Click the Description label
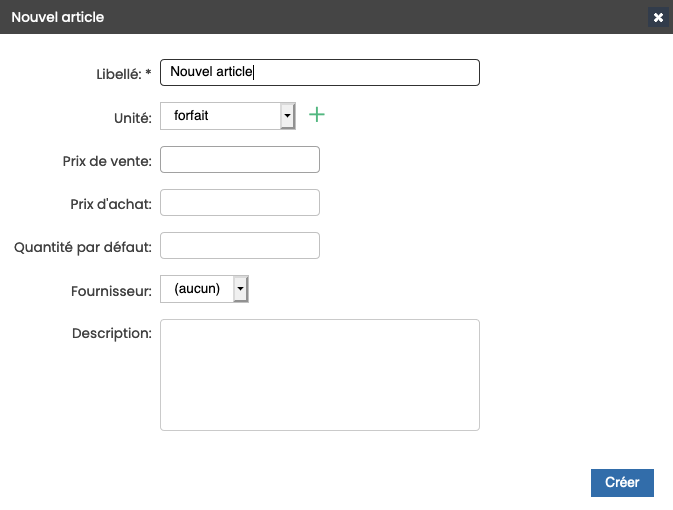The height and width of the screenshot is (510, 673). tap(112, 333)
